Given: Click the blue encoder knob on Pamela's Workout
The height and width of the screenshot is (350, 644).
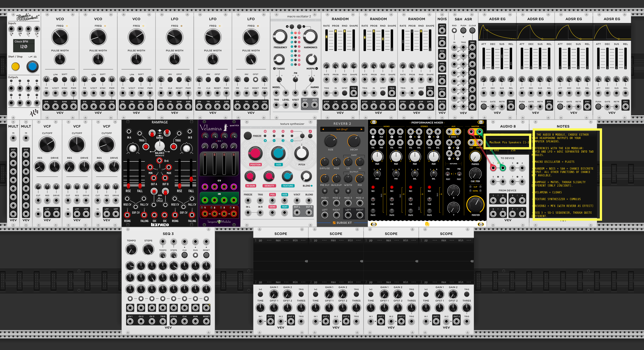Looking at the screenshot, I should pos(32,67).
